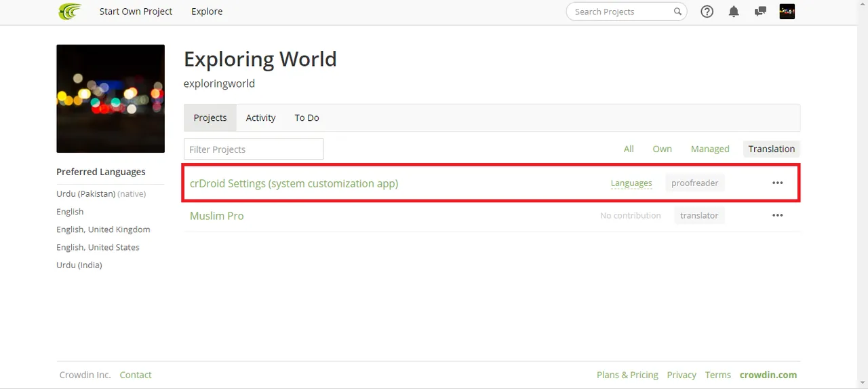Open the messages chat icon
The image size is (868, 389).
coord(760,12)
